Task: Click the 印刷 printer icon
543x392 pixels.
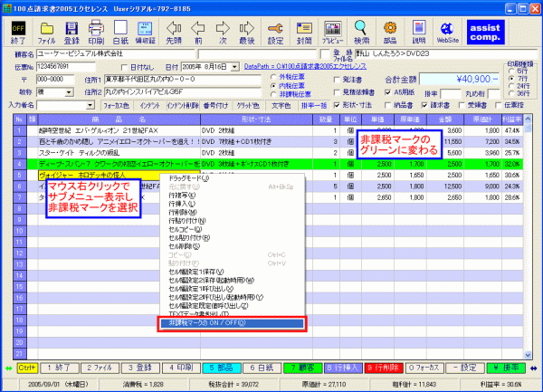Action: point(96,33)
